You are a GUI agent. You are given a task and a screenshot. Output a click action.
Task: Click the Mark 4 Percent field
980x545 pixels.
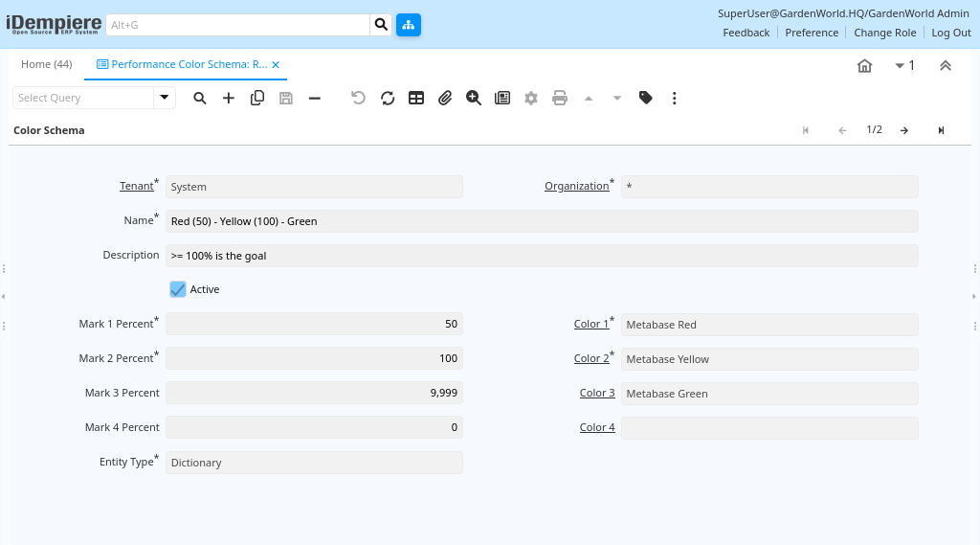[x=314, y=427]
